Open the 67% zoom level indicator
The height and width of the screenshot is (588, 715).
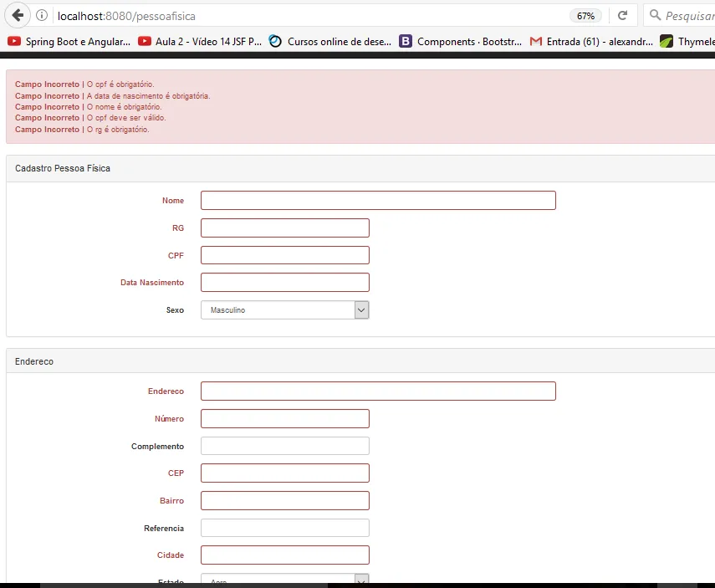coord(585,16)
